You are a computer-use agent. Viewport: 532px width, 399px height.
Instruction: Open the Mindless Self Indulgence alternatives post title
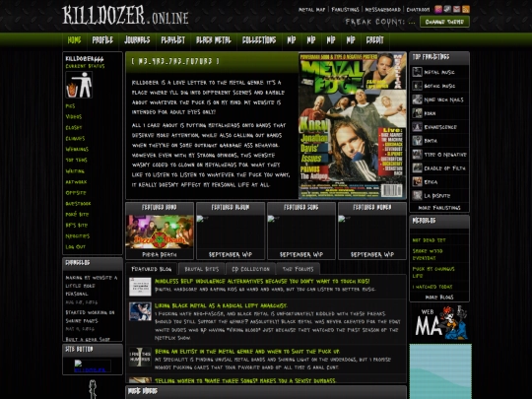coord(262,281)
